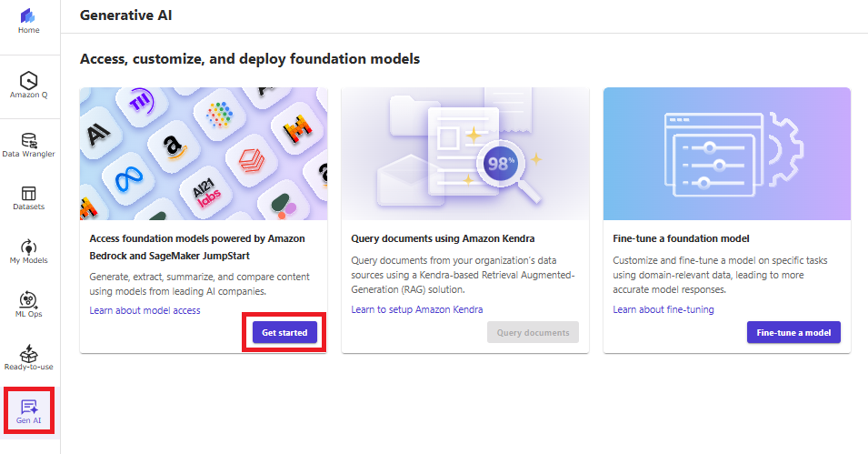868x454 pixels.
Task: Click the Query documents button
Action: pyautogui.click(x=534, y=333)
